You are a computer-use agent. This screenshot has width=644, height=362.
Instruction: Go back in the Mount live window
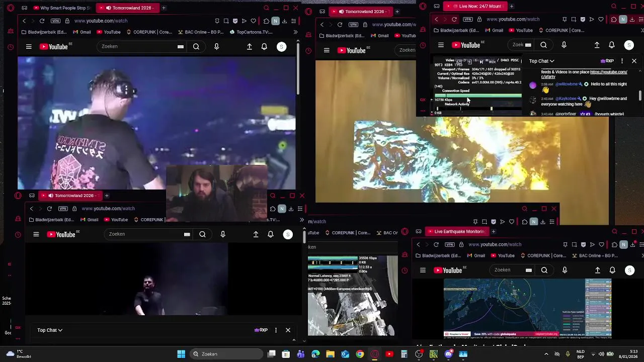pyautogui.click(x=436, y=19)
